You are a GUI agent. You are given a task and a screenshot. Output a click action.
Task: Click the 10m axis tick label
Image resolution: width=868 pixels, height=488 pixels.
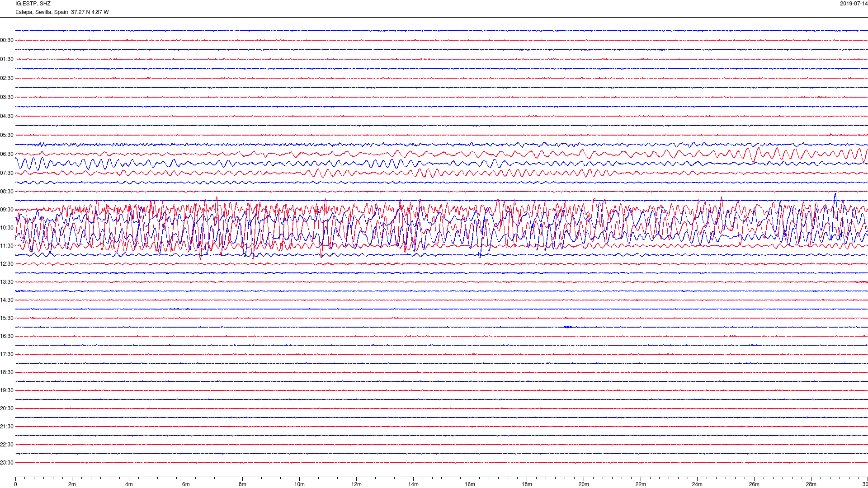(299, 484)
